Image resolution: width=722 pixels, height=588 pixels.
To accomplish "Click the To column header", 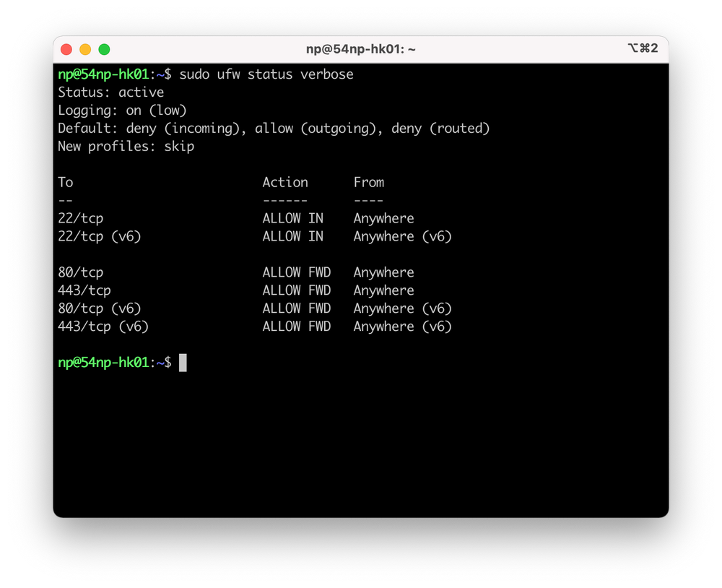I will (65, 182).
